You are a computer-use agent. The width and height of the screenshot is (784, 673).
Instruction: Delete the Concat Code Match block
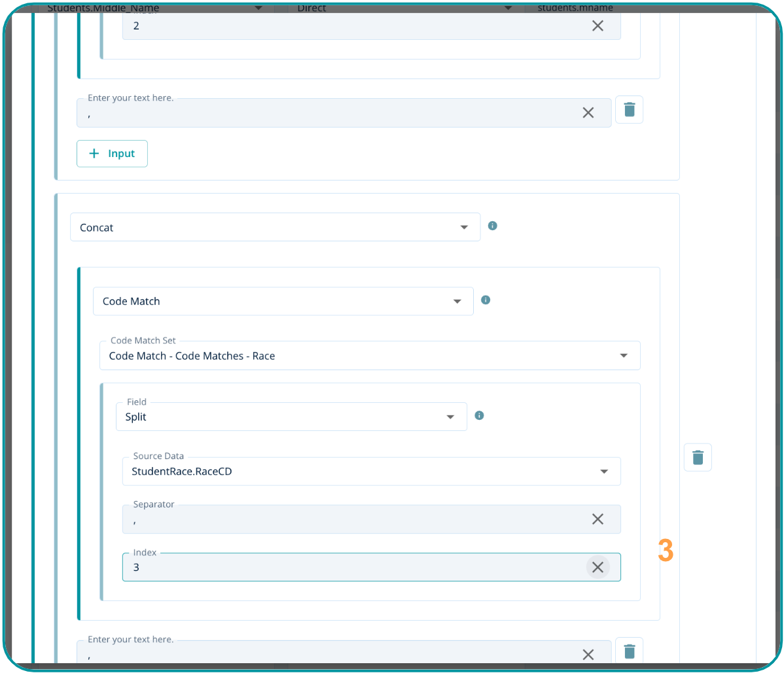tap(698, 458)
